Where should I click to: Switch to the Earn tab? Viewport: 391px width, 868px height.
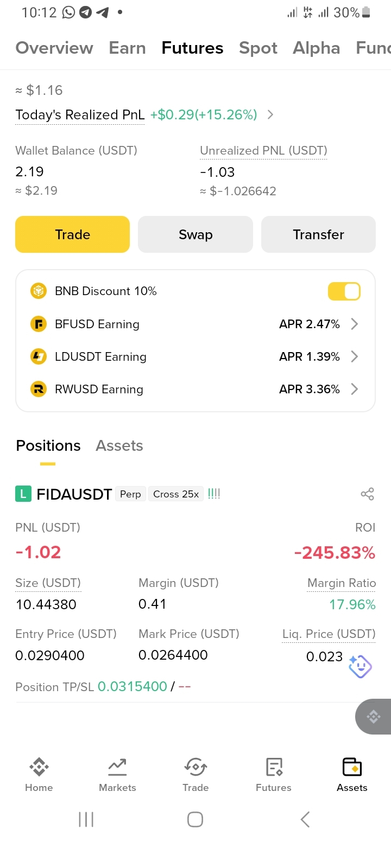coord(127,48)
